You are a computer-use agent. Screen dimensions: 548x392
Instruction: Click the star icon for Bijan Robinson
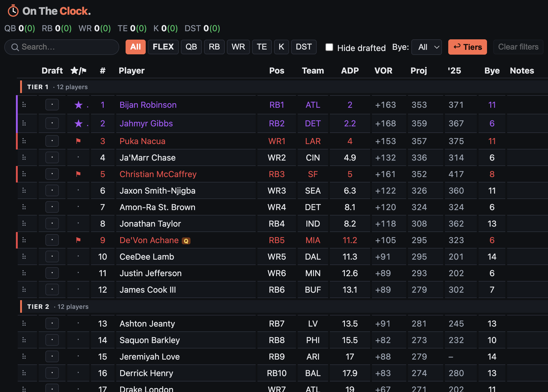click(78, 105)
